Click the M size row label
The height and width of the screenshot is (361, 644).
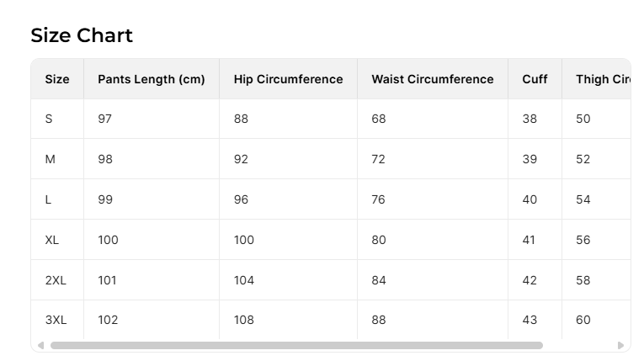pyautogui.click(x=50, y=159)
